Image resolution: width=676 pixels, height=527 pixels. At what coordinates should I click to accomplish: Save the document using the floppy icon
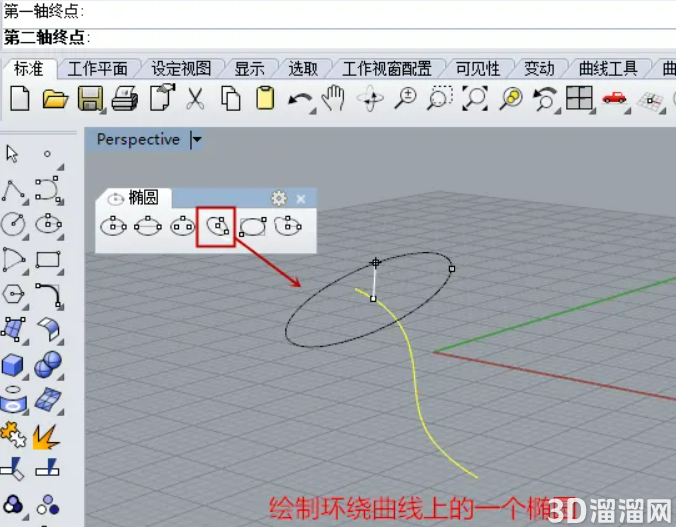90,99
